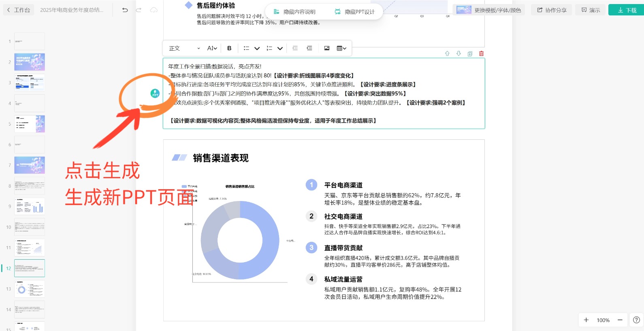
Task: Click the green PPT generate icon
Action: (155, 94)
